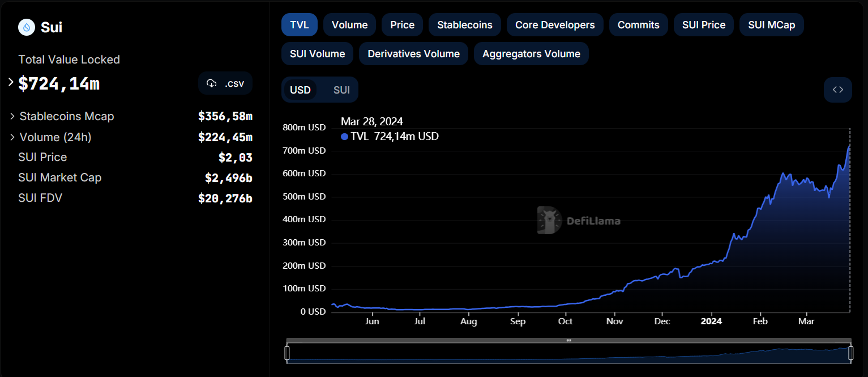
Task: Click the 800m USD axis label
Action: (304, 128)
